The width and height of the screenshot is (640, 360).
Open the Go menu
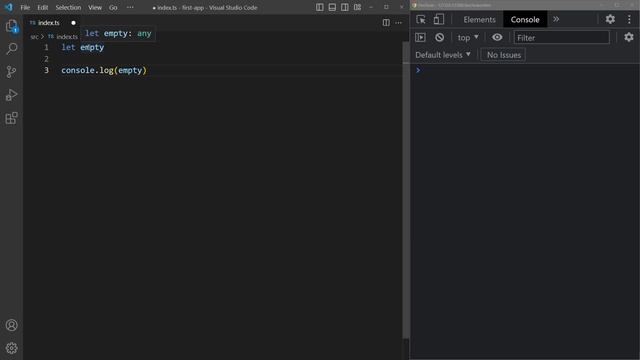point(113,7)
